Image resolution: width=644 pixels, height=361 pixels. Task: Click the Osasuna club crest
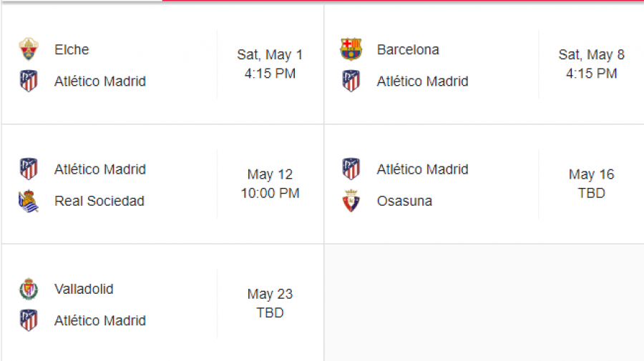(x=351, y=201)
